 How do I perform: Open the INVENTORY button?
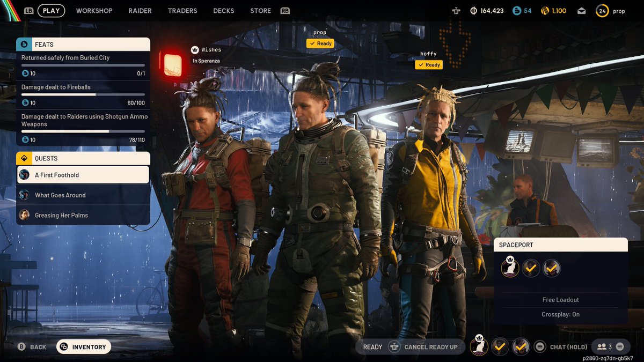[84, 347]
